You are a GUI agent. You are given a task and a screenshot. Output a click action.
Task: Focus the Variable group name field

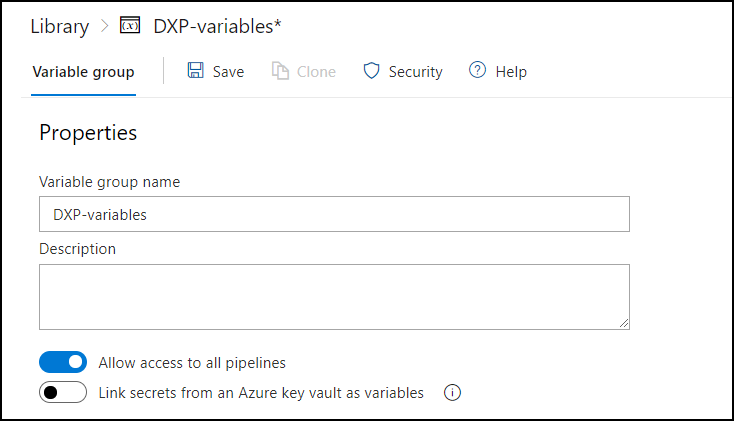tap(334, 214)
